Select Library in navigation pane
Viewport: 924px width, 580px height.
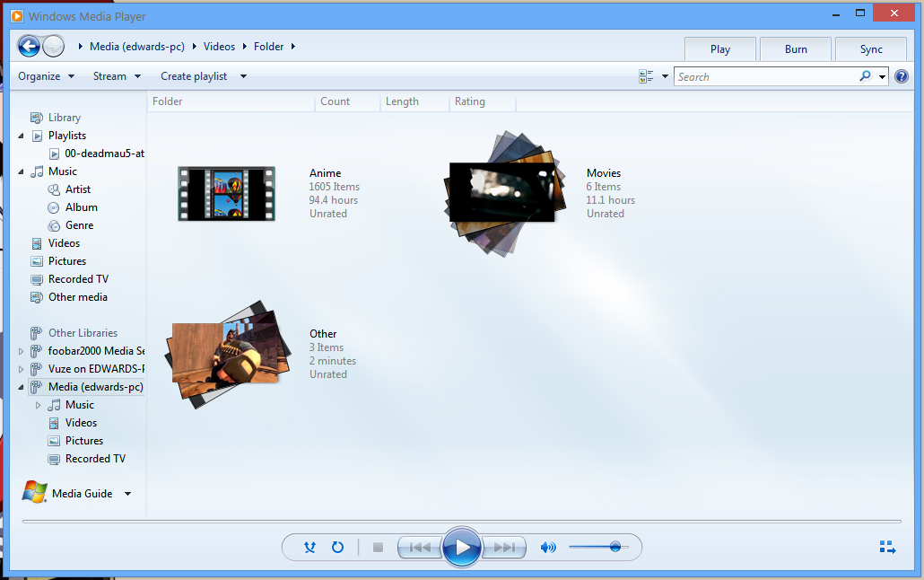pos(65,118)
